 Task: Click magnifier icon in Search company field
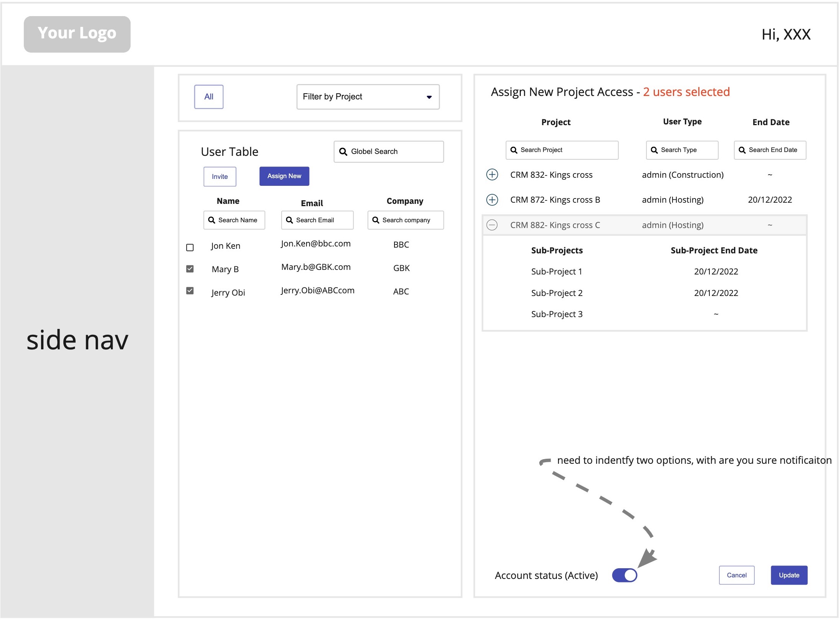[376, 220]
